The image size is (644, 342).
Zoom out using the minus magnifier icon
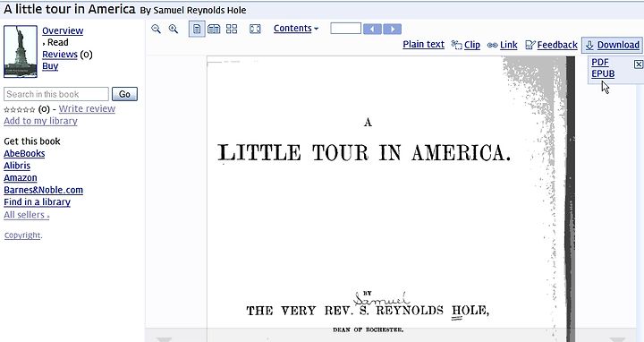[156, 29]
